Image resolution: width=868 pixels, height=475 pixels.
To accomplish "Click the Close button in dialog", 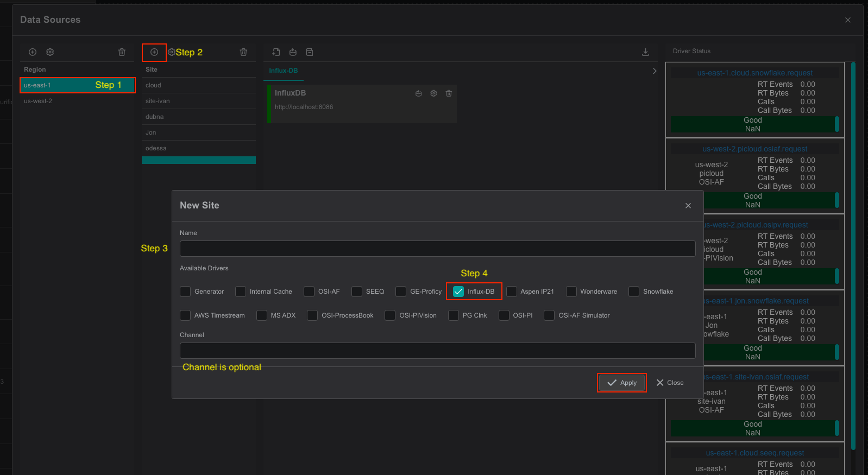I will pyautogui.click(x=670, y=383).
